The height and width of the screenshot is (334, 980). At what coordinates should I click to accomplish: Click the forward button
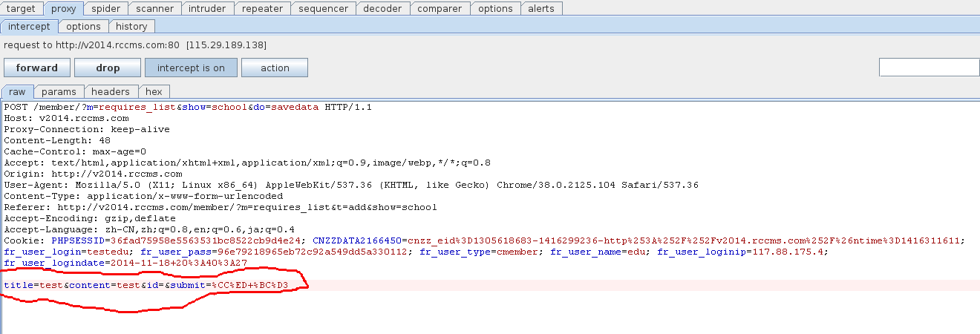(x=37, y=68)
